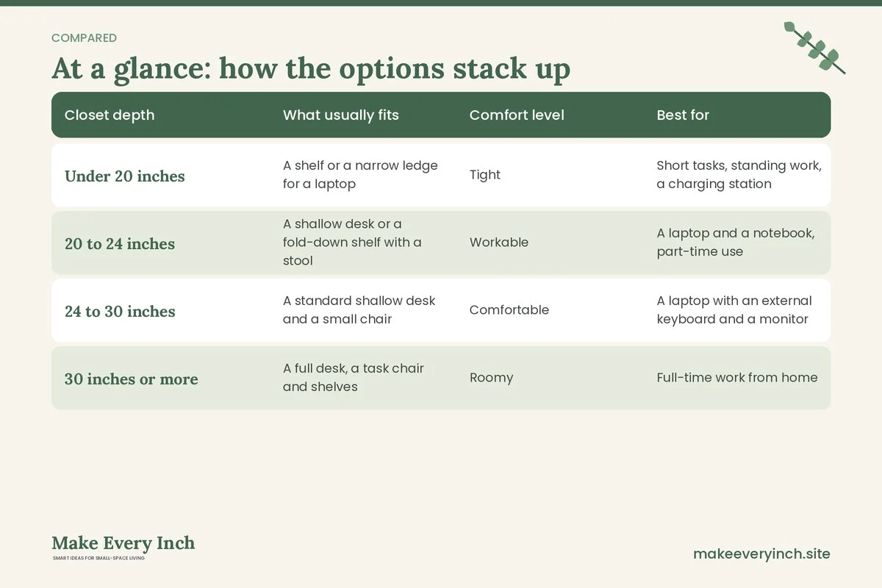
Task: Click the Comfort level column header
Action: click(x=517, y=115)
